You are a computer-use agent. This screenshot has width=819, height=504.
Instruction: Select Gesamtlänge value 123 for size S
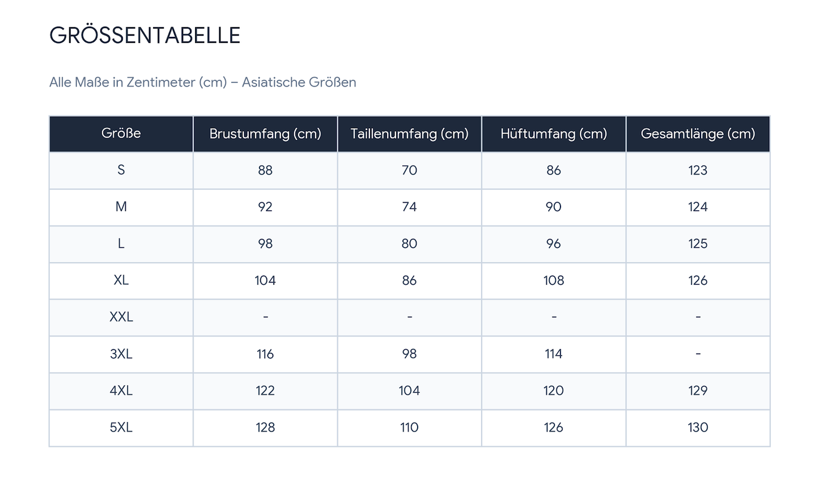pos(698,170)
